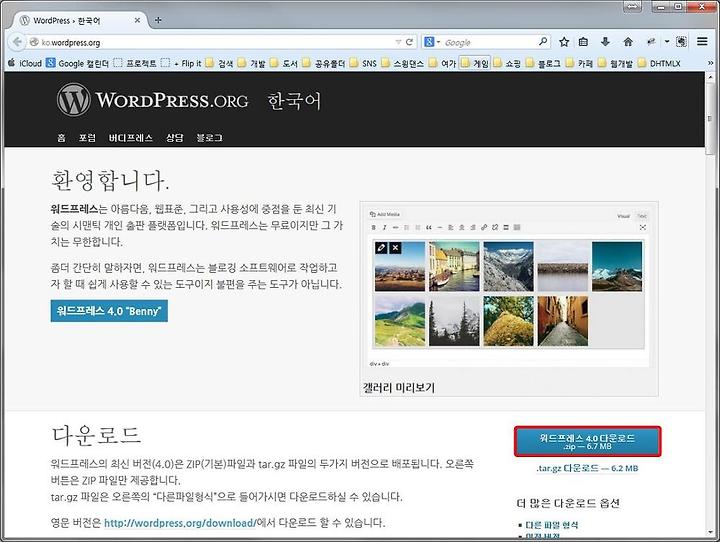Click the page vertical scrollbar thumb
Screen dimensions: 720x542
coord(710,119)
